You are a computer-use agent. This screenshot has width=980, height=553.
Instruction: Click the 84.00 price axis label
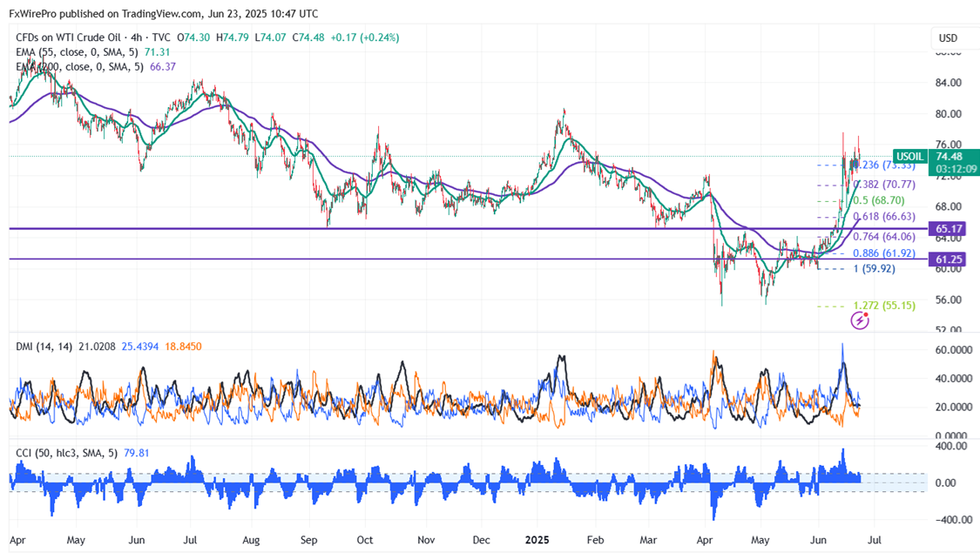948,83
